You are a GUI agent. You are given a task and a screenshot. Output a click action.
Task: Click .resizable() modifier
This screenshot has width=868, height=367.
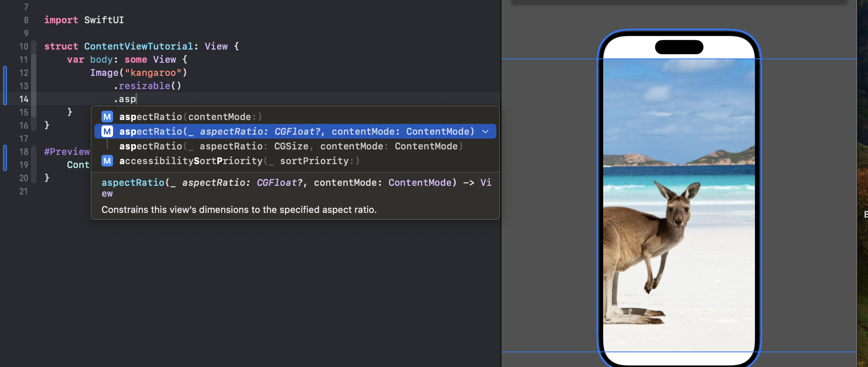(147, 86)
